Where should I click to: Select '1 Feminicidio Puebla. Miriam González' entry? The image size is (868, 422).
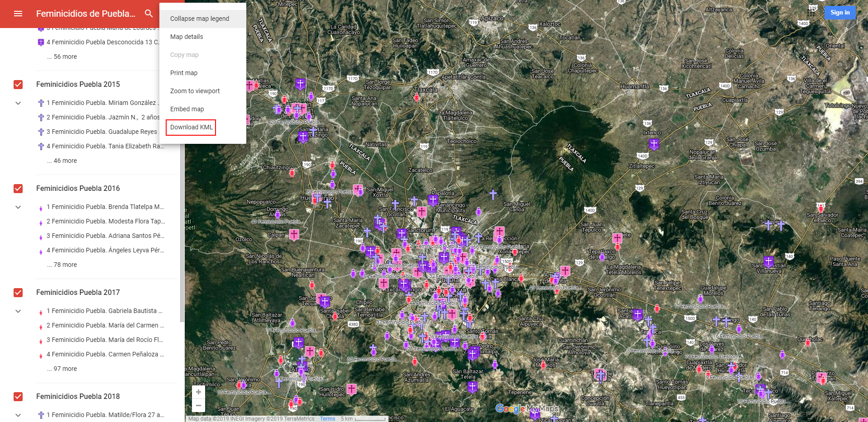(x=103, y=103)
